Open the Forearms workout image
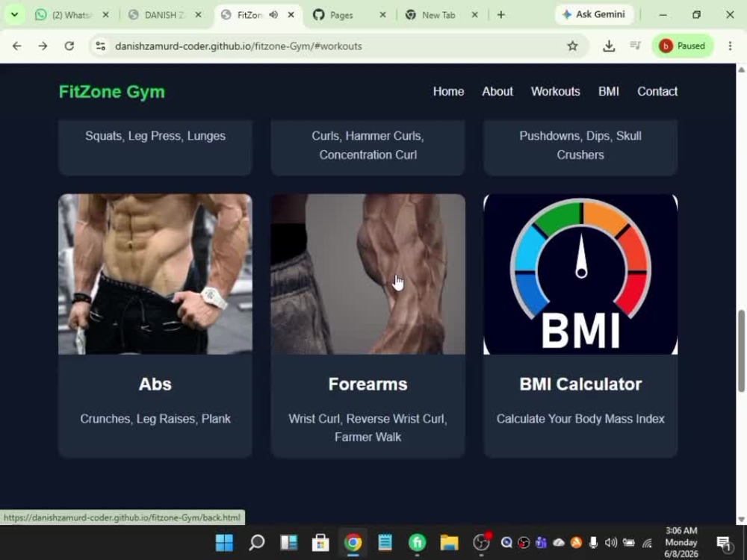 tap(368, 274)
